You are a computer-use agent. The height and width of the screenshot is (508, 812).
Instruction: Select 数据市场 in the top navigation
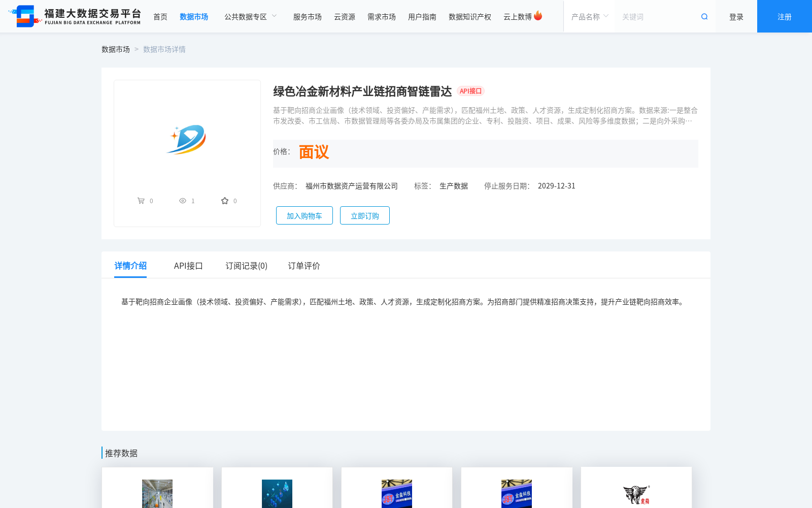pos(194,17)
